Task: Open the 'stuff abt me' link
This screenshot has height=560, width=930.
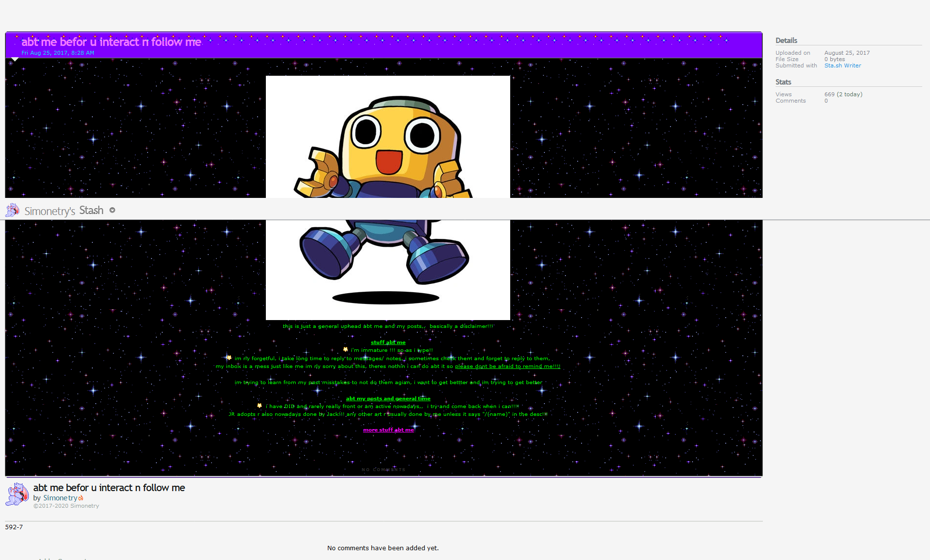Action: point(388,343)
